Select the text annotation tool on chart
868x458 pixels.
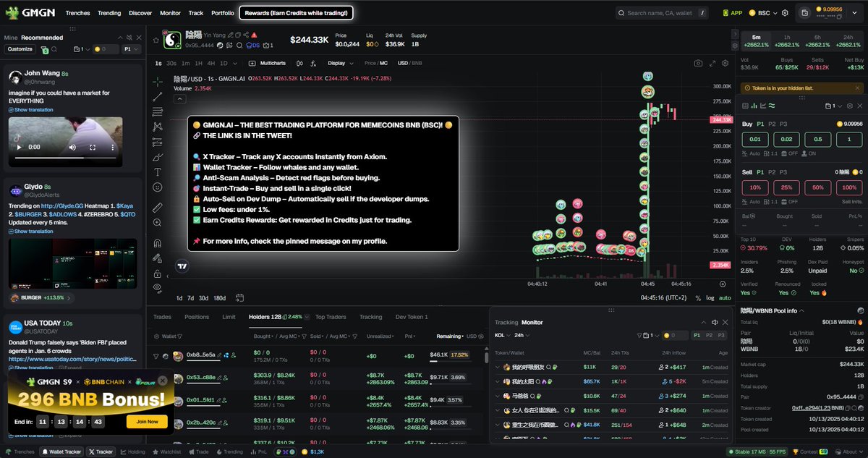(158, 172)
